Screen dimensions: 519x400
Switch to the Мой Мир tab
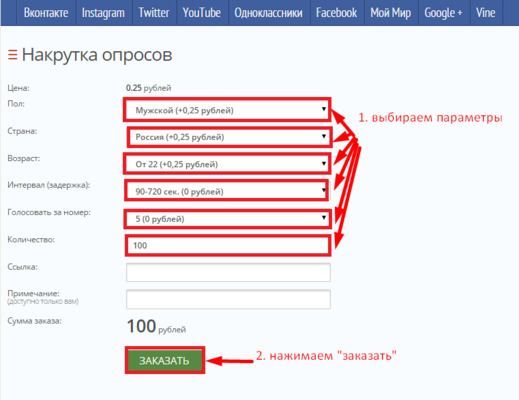click(391, 13)
